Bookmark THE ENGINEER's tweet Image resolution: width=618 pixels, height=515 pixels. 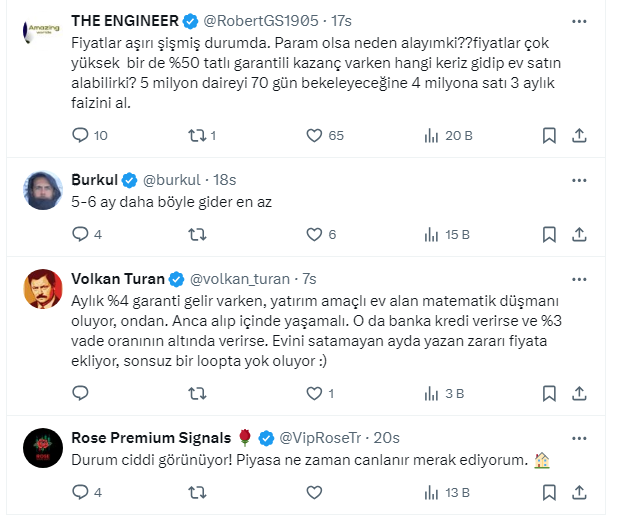[548, 135]
